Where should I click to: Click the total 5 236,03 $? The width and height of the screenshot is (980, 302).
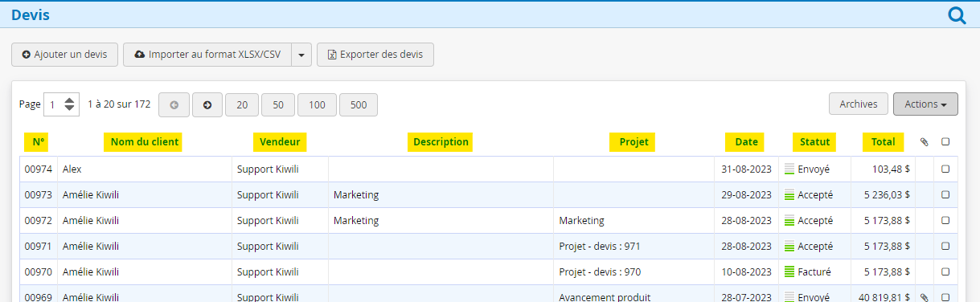(888, 195)
